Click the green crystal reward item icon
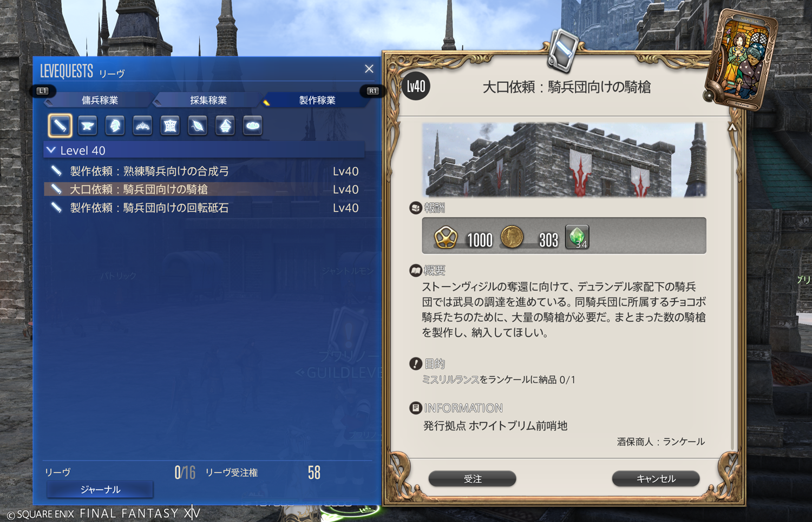812x522 pixels. click(577, 237)
